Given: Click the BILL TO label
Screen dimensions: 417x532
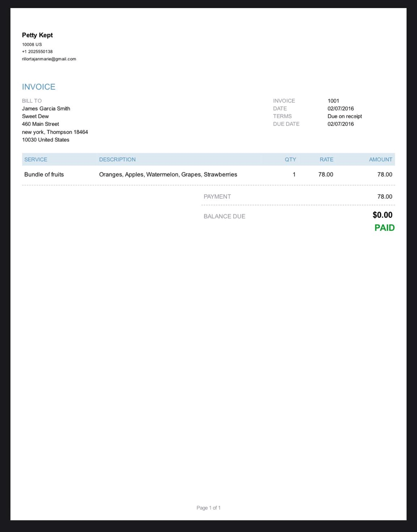Looking at the screenshot, I should (x=32, y=101).
